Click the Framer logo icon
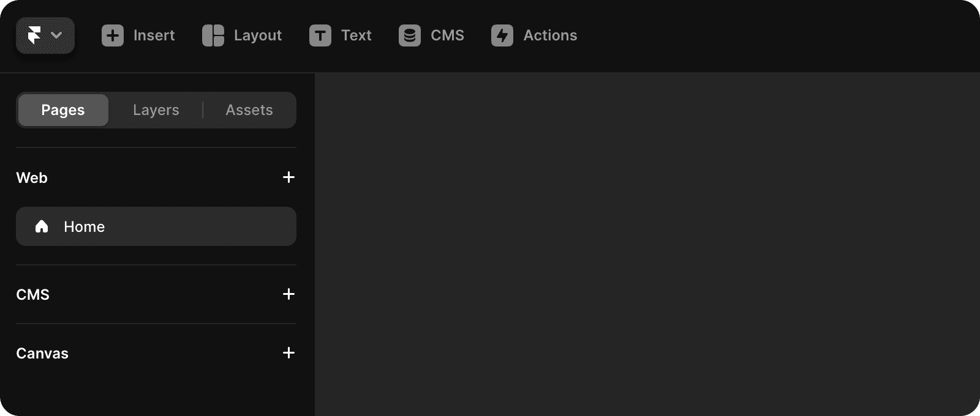The image size is (980, 416). point(36,35)
